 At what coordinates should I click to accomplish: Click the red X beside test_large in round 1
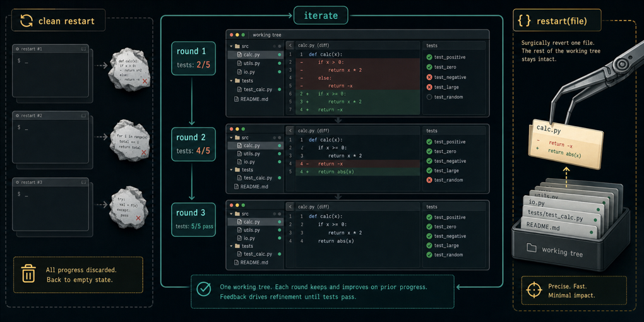429,87
